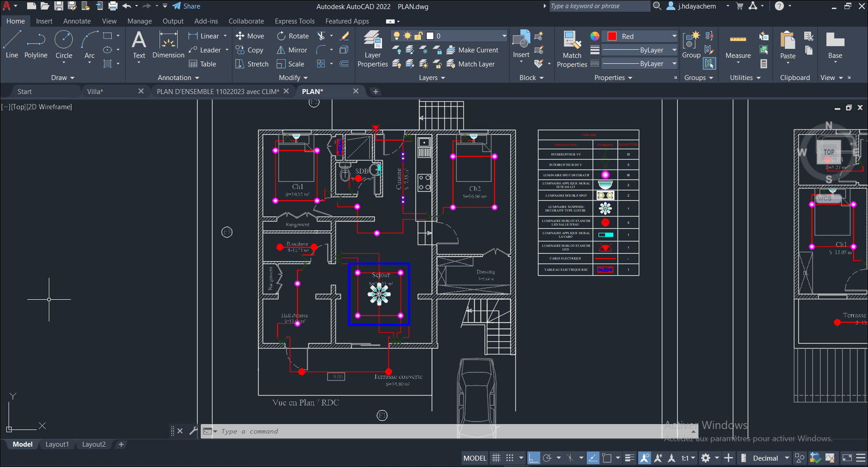Open the Annotate ribbon tab

tap(77, 21)
